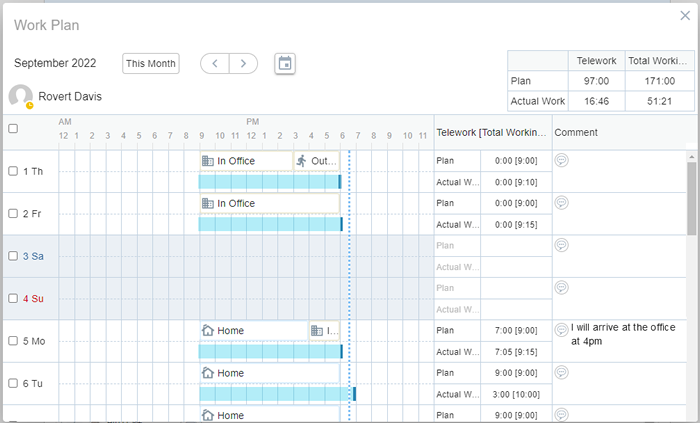The height and width of the screenshot is (423, 700).
Task: Click Plan telework value 97:00
Action: click(596, 81)
